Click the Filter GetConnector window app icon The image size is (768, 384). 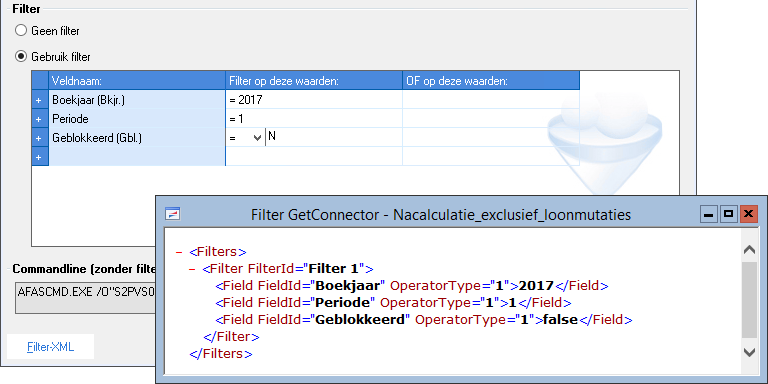(x=173, y=214)
